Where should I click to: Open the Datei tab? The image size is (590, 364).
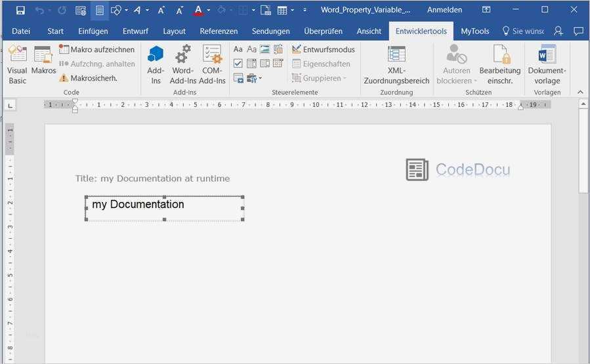[x=21, y=31]
